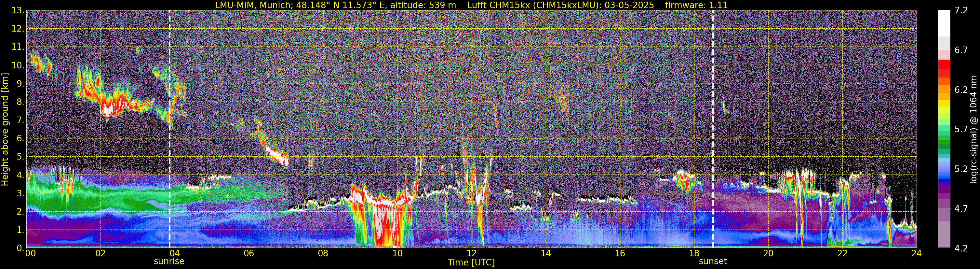Click the colorbar value 4.2

(961, 248)
